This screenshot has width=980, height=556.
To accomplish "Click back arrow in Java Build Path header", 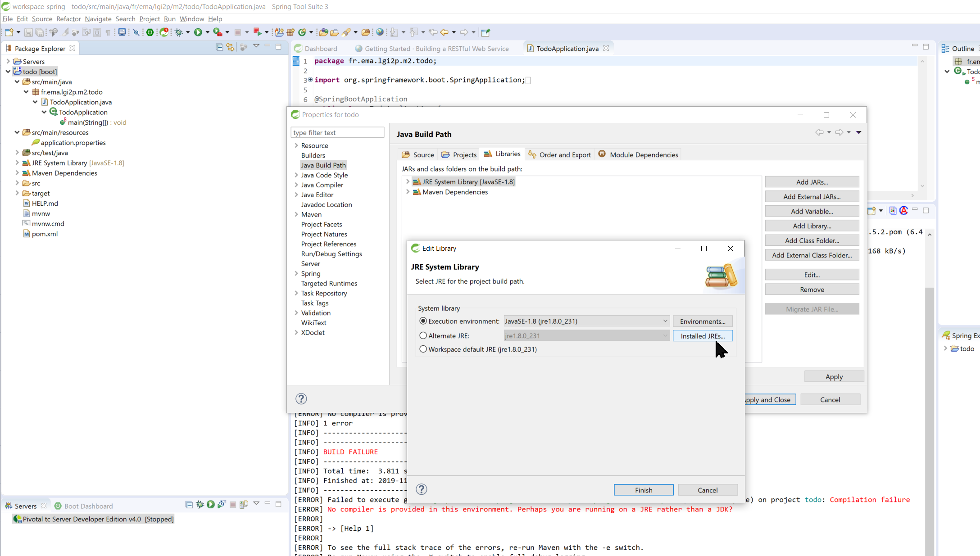I will click(819, 132).
